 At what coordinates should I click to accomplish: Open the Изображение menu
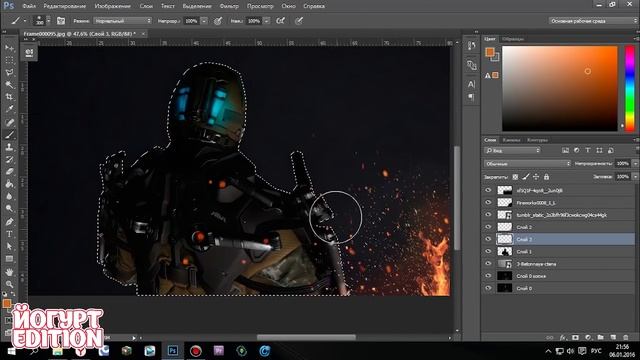(x=113, y=6)
